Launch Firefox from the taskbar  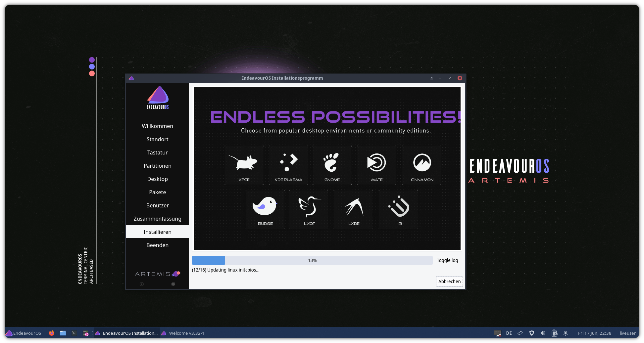[x=52, y=333]
